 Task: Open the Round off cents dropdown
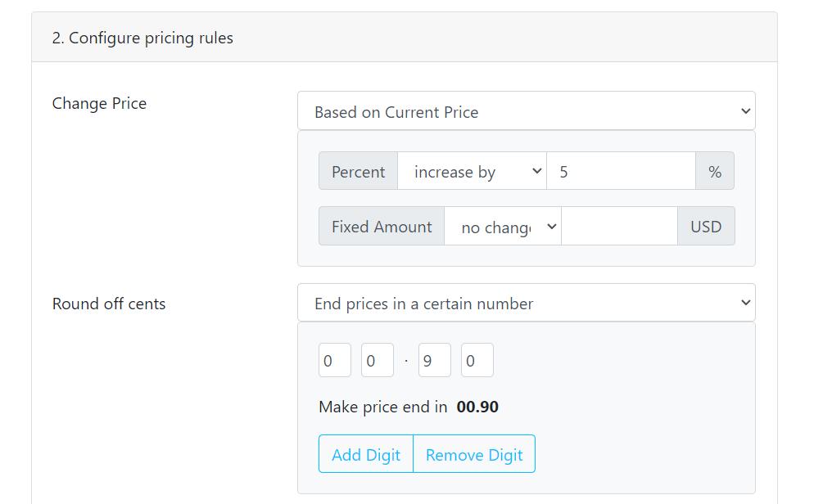pos(526,304)
